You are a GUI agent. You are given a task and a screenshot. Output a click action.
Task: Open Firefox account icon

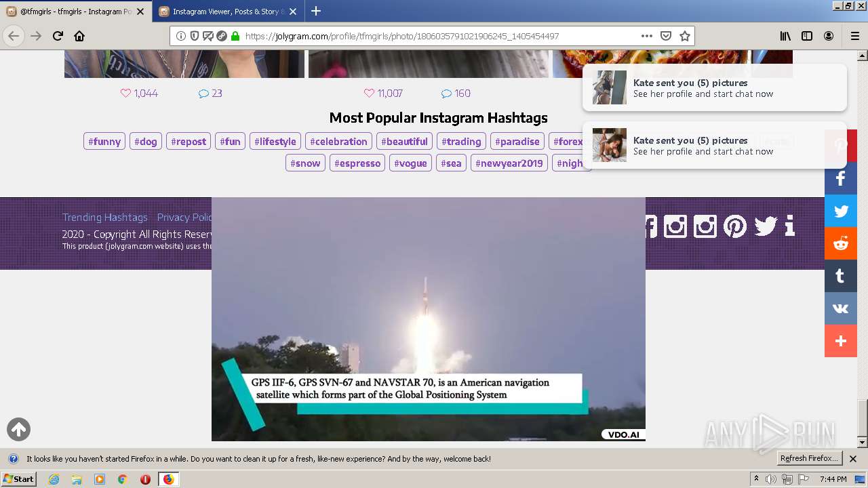pyautogui.click(x=829, y=36)
